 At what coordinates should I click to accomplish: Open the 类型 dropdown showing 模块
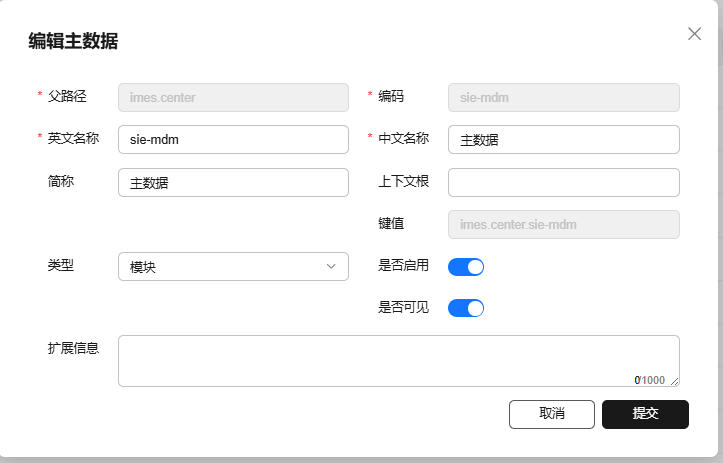233,267
